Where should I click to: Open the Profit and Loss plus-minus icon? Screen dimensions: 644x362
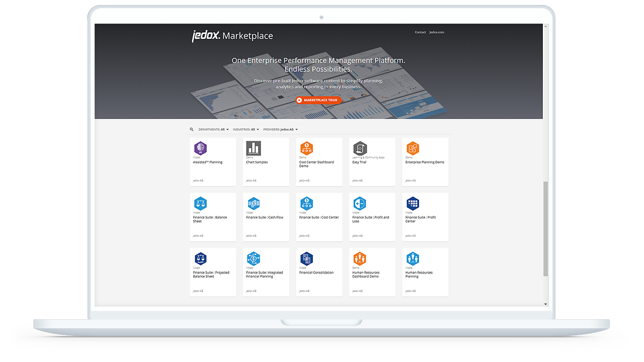tap(360, 204)
